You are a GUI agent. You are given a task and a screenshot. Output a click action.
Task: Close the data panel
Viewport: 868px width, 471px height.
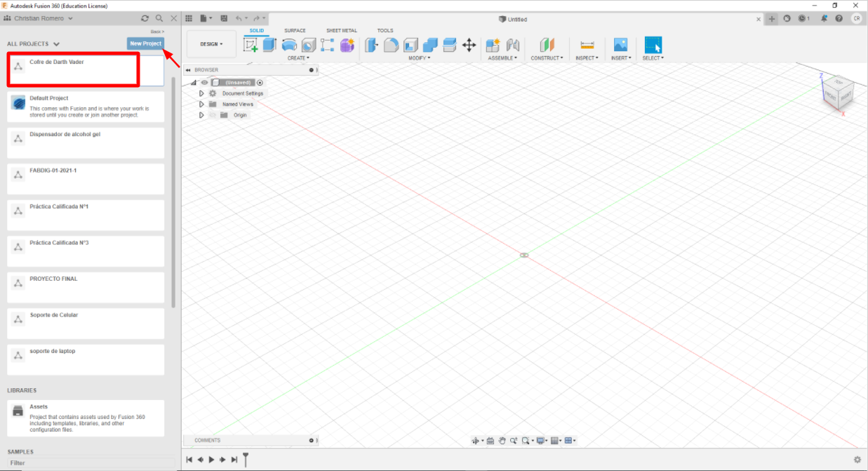tap(173, 18)
